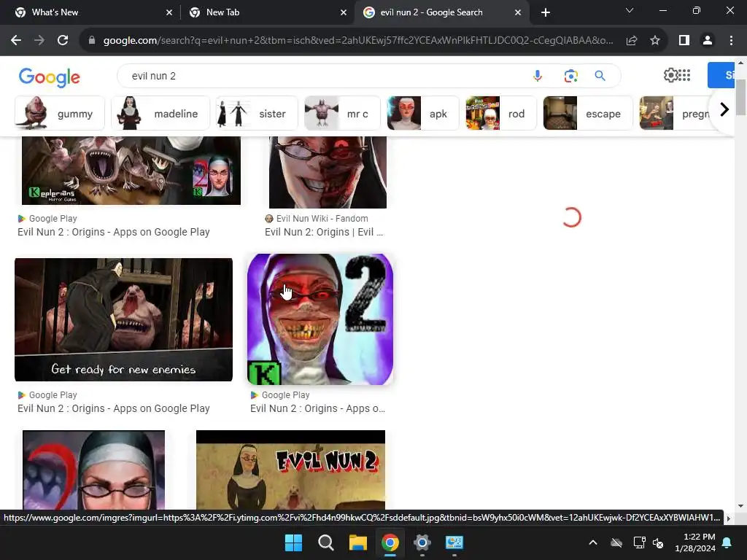The width and height of the screenshot is (747, 560).
Task: Open File Explorer from taskbar
Action: [357, 542]
